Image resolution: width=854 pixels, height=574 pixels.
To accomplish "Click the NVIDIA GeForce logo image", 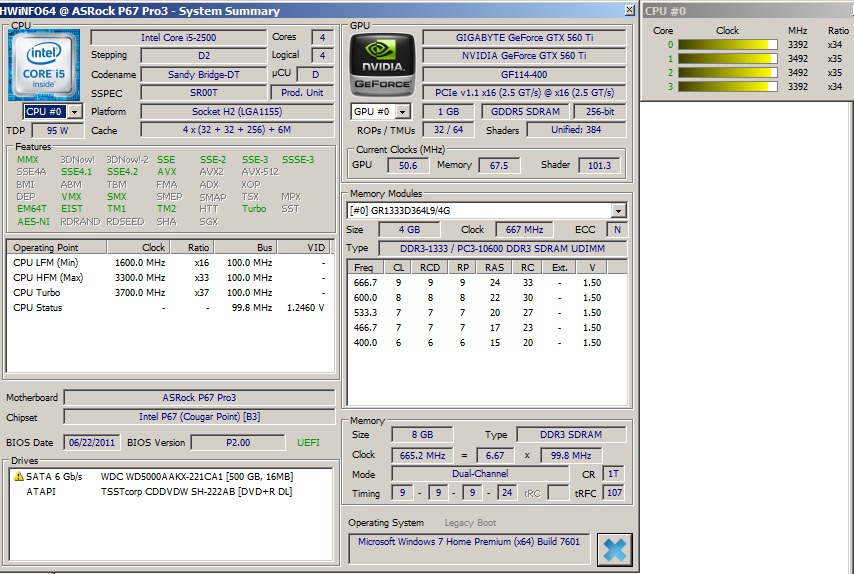I will (x=382, y=65).
